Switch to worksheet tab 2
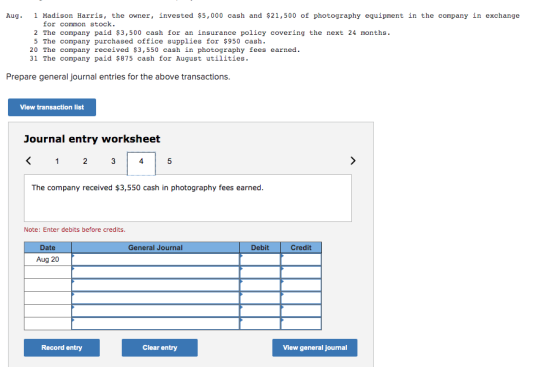Image resolution: width=560 pixels, height=367 pixels. pos(85,161)
